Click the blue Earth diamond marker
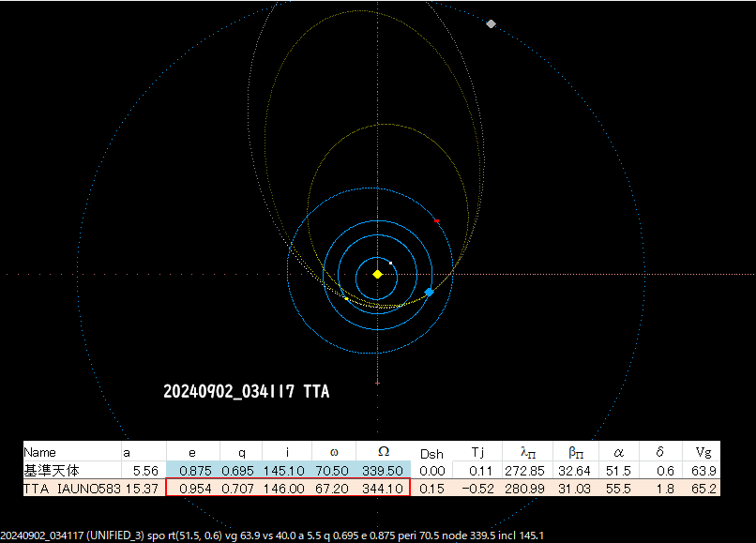The height and width of the screenshot is (543, 756). (429, 293)
